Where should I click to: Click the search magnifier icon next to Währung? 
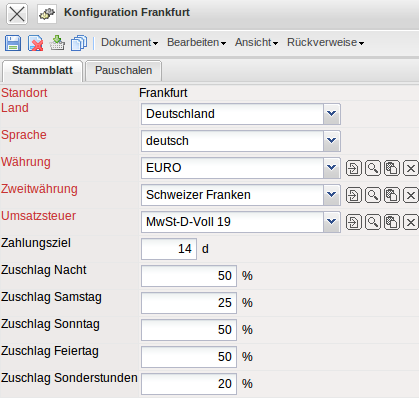click(373, 168)
